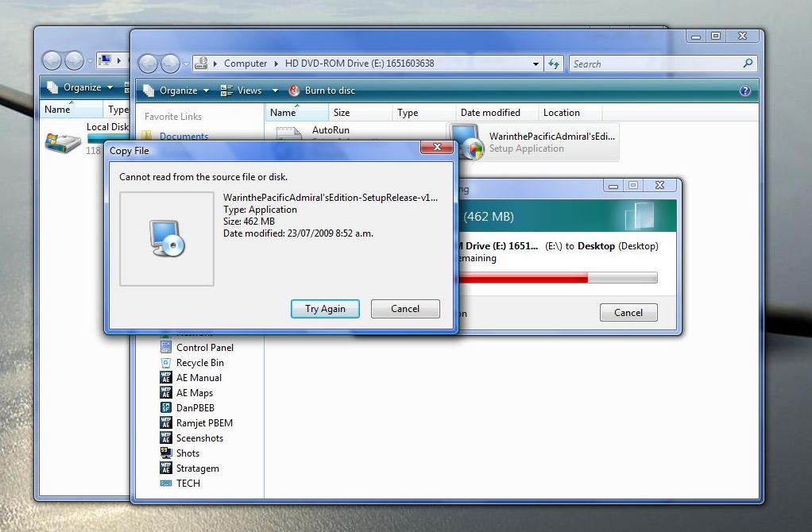Click the AE Manual icon

click(166, 377)
